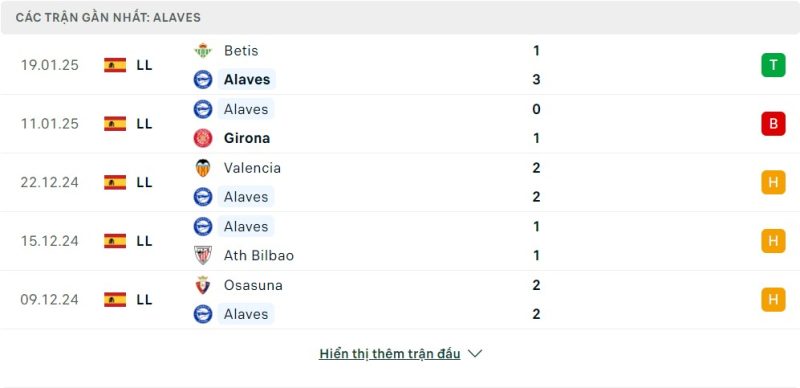800x388 pixels.
Task: Click the bold Alaves winner name
Action: click(x=247, y=80)
